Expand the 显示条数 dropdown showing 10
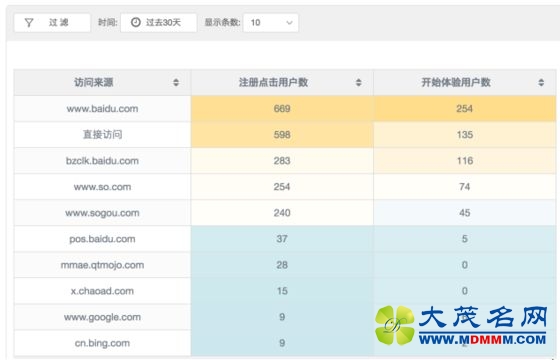Viewport: 560px width, 360px height. [271, 22]
